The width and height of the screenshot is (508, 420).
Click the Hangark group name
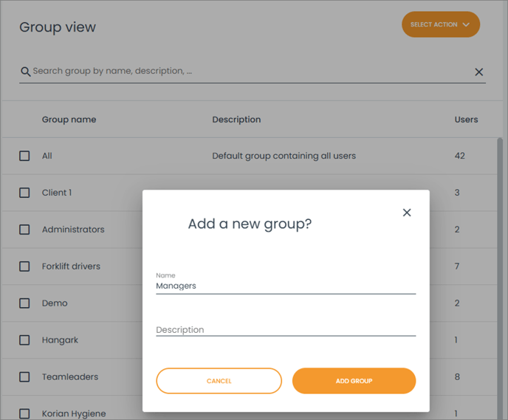coord(60,340)
